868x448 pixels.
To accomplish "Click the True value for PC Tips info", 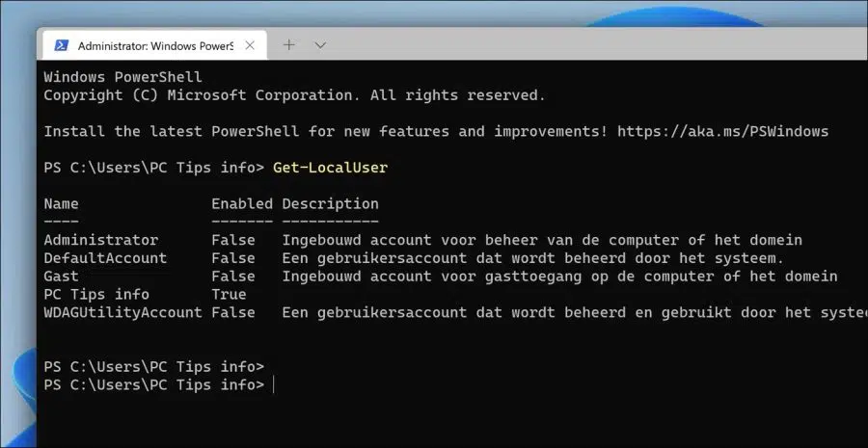I will pos(229,294).
